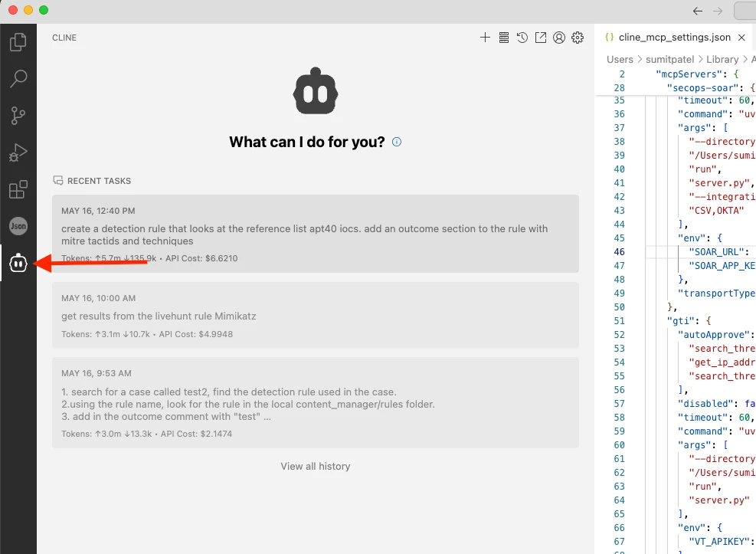
Task: Open the Explorer view in activity bar
Action: click(x=18, y=42)
